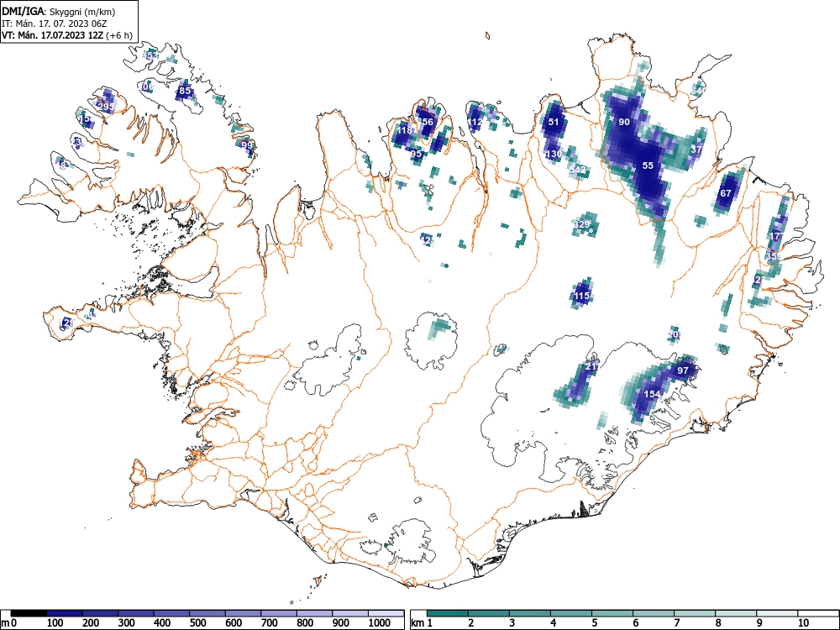Image resolution: width=840 pixels, height=630 pixels.
Task: Click the title text 'DMI/IGA: Skyggni (m/km)'
Action: [59, 12]
